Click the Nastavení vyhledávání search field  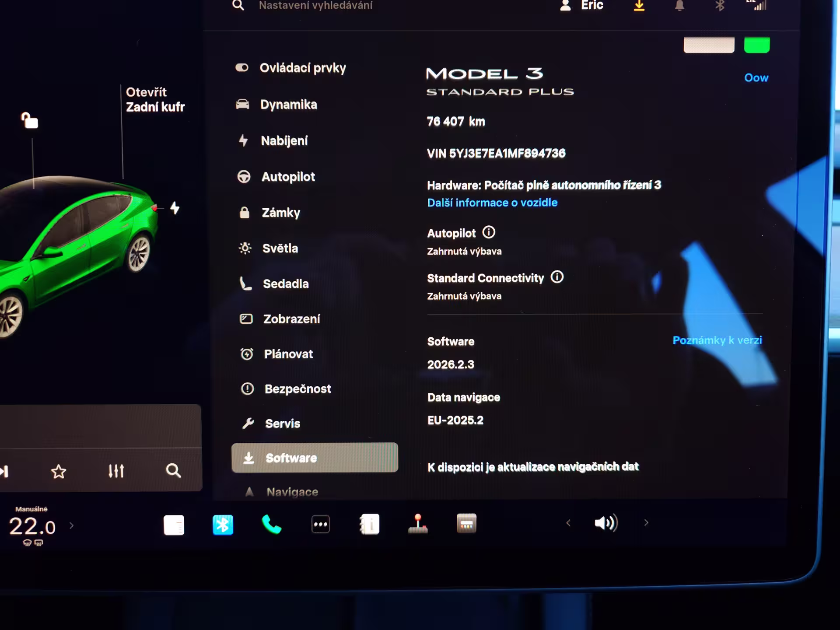[315, 6]
